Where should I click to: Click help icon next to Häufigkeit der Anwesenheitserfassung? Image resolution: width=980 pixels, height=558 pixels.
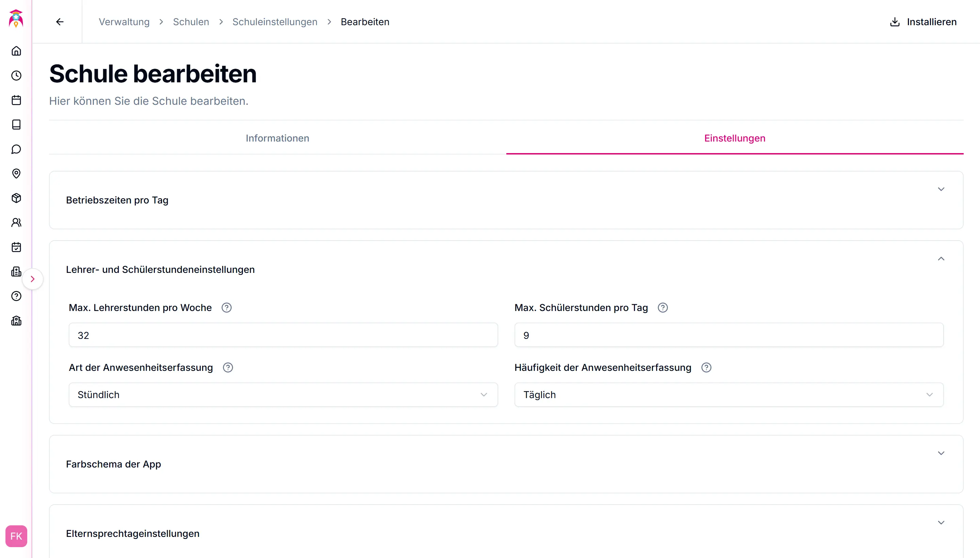pyautogui.click(x=706, y=367)
